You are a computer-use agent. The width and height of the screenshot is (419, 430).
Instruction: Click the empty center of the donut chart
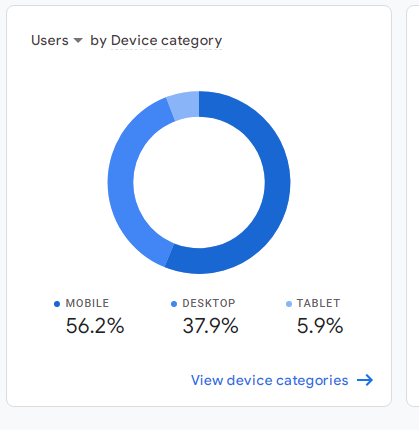[199, 182]
